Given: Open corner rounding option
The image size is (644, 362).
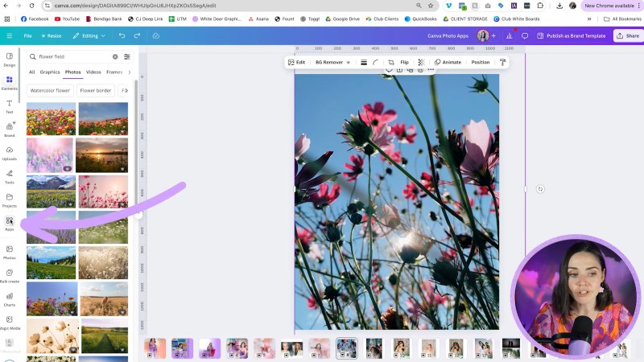Looking at the screenshot, I should [x=375, y=63].
